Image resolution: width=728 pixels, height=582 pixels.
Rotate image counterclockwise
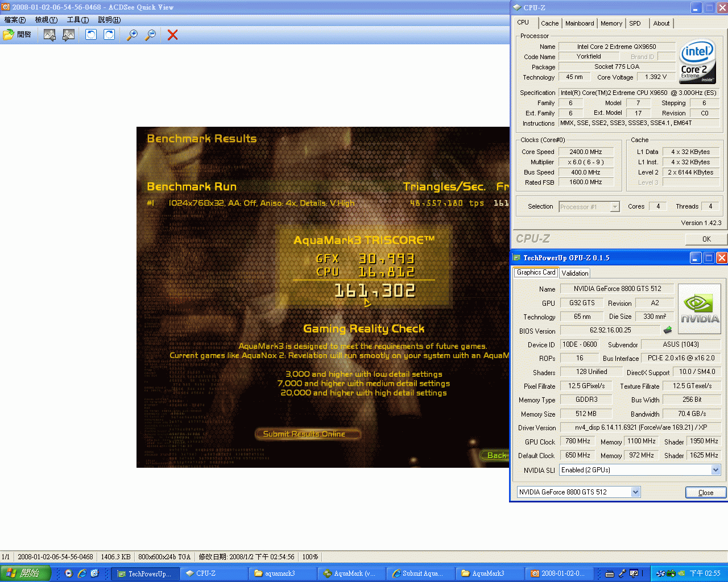point(90,35)
